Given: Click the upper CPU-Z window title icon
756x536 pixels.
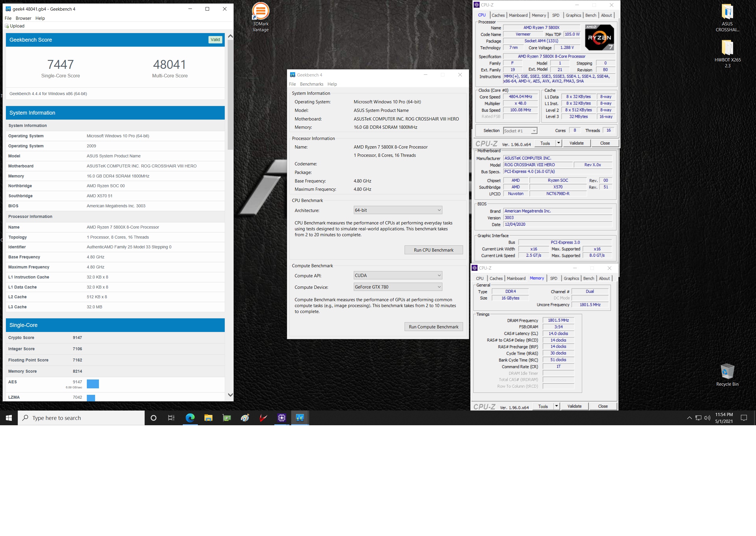Looking at the screenshot, I should [477, 5].
